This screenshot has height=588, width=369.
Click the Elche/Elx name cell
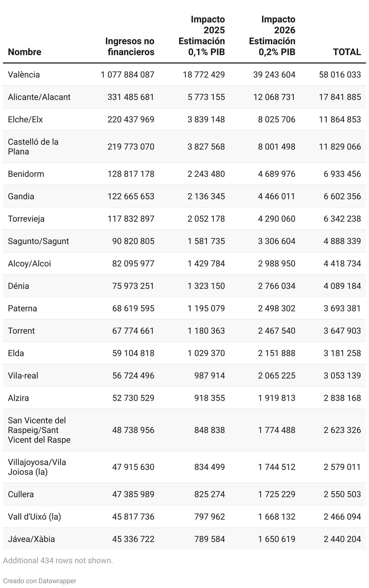tap(25, 119)
